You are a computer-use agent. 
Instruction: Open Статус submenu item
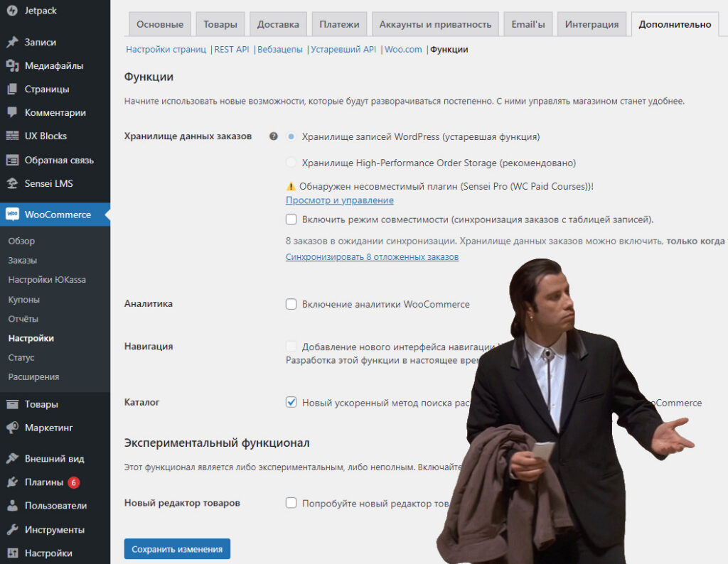pos(21,357)
